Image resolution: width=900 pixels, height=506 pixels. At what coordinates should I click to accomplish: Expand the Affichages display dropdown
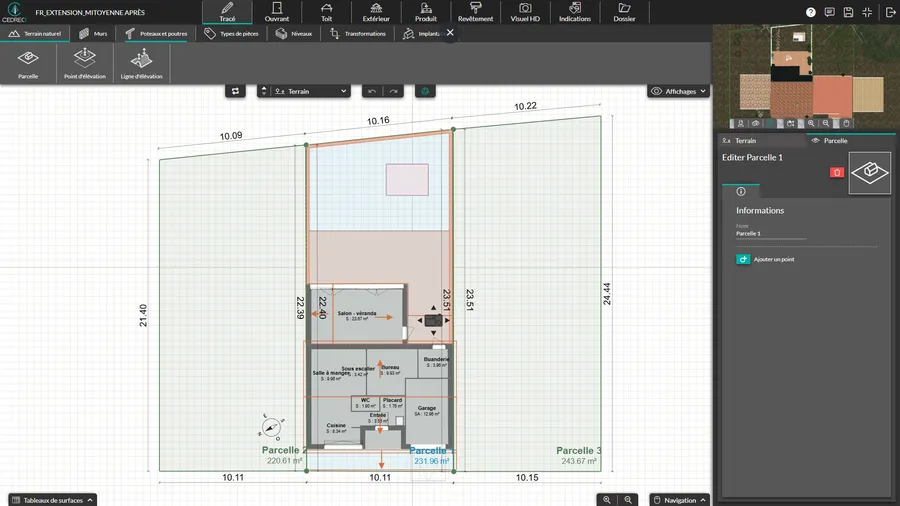click(679, 91)
